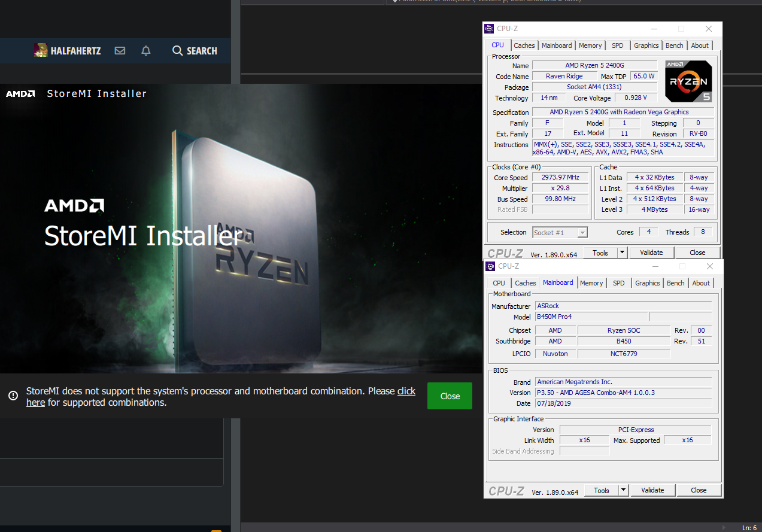
Task: Open the About tab in the upper CPU-Z window
Action: pos(700,45)
